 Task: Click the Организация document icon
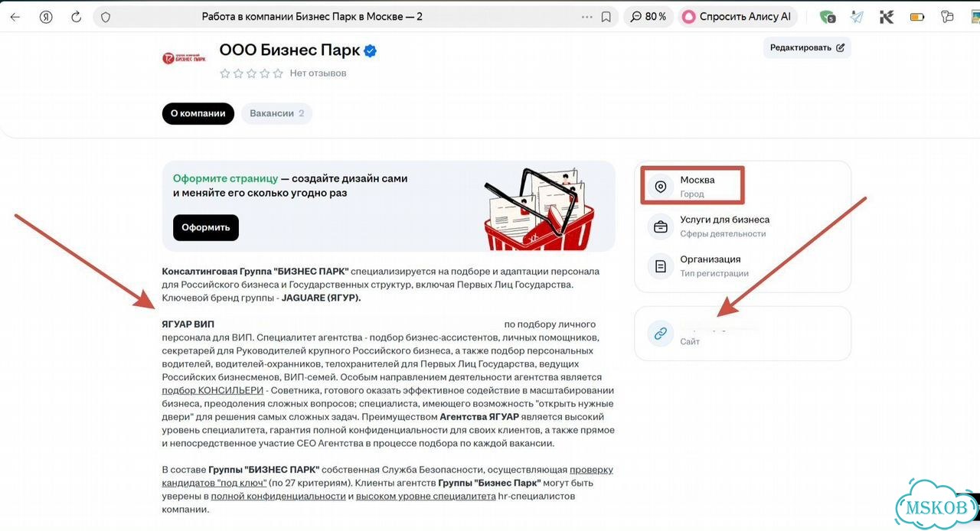pyautogui.click(x=660, y=266)
